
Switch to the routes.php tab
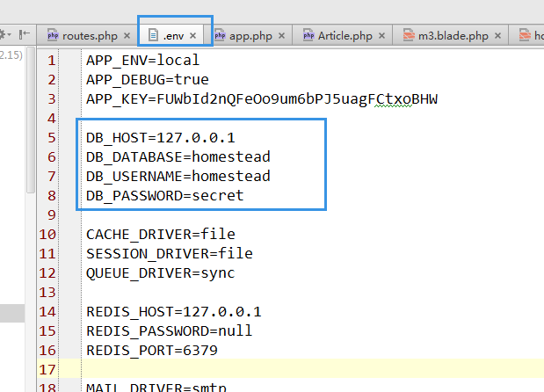pyautogui.click(x=90, y=36)
